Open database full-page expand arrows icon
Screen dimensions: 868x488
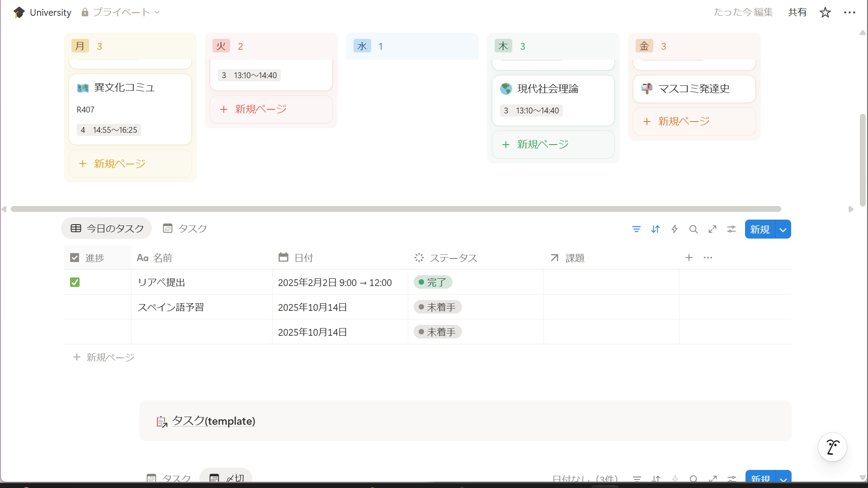[712, 230]
